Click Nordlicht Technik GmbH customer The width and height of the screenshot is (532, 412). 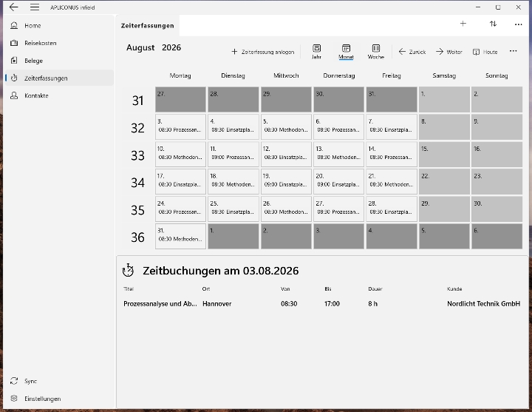click(483, 304)
